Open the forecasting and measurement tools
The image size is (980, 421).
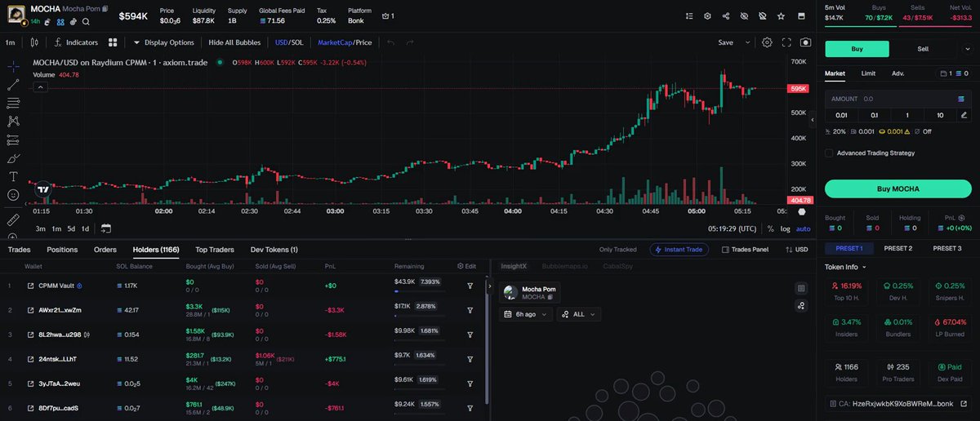13,140
